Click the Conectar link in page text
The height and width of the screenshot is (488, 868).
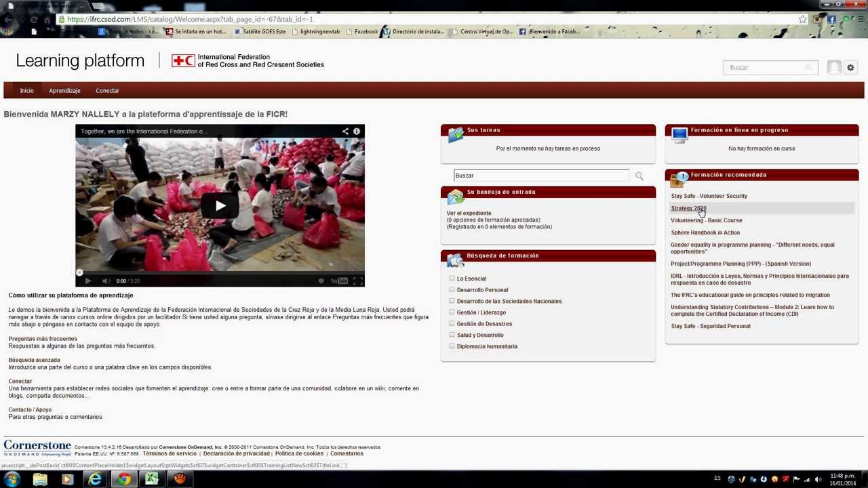click(20, 381)
